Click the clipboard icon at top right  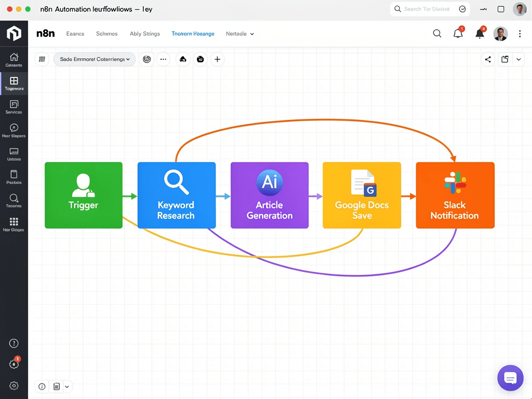[x=504, y=59]
